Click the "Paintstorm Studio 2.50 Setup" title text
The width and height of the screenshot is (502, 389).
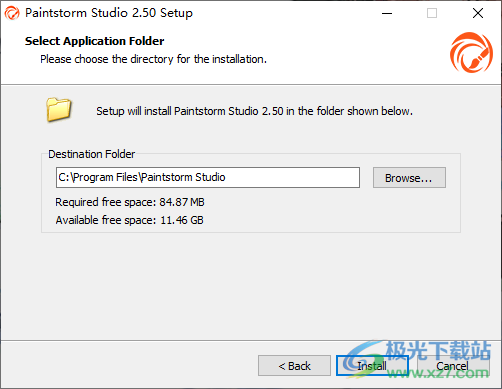click(109, 13)
